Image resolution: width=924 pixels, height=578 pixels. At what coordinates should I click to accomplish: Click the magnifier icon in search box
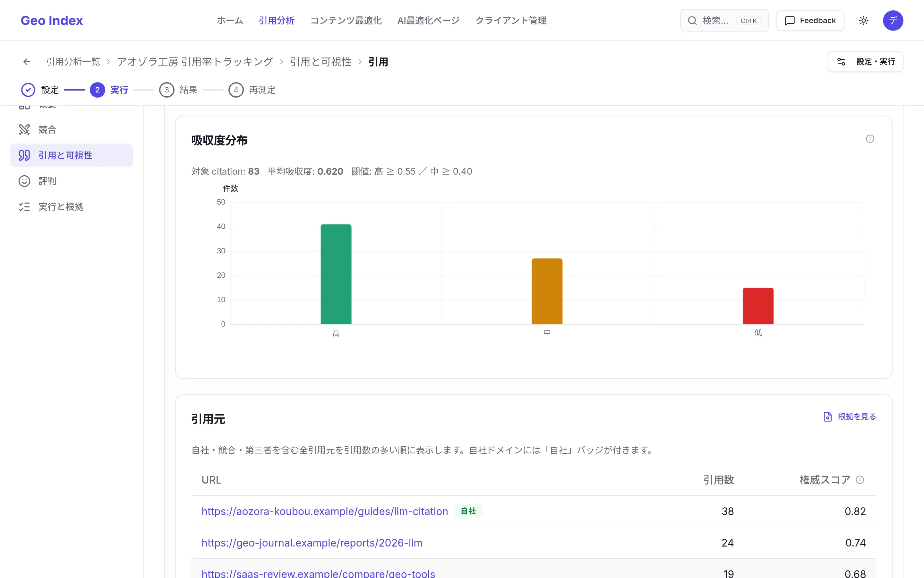pyautogui.click(x=692, y=21)
